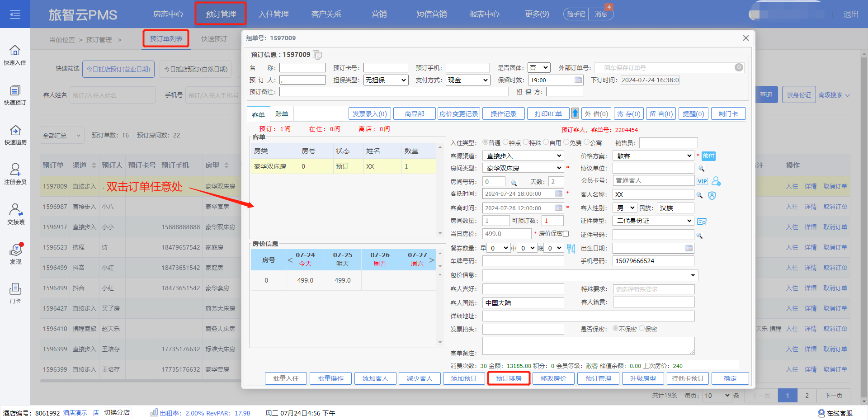Open the 支付方式 dropdown showing 现金

(x=468, y=80)
